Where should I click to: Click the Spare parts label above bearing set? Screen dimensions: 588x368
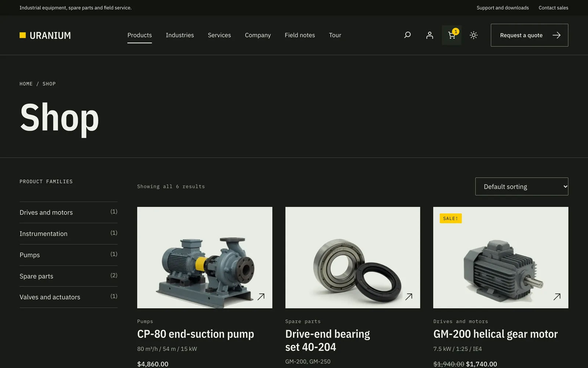[x=303, y=321]
